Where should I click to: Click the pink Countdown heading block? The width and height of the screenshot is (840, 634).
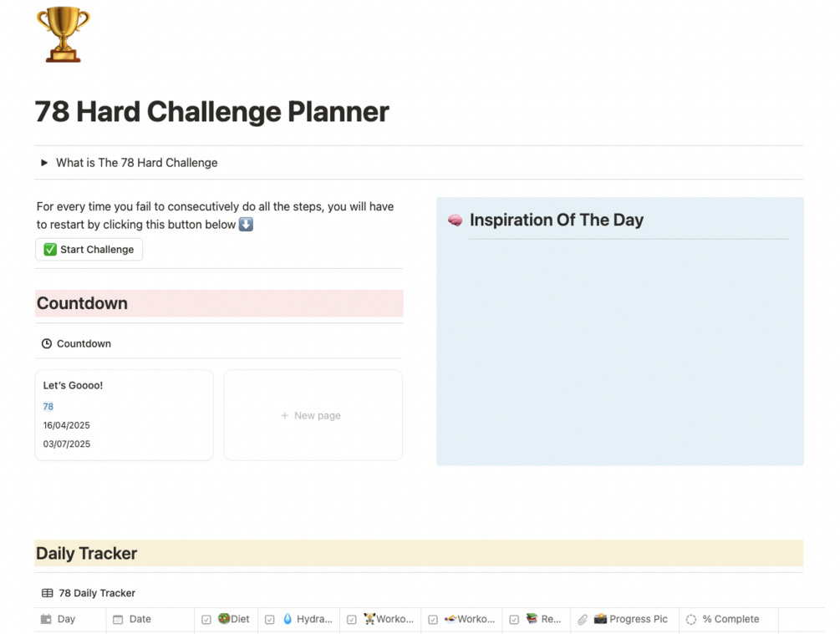point(219,303)
